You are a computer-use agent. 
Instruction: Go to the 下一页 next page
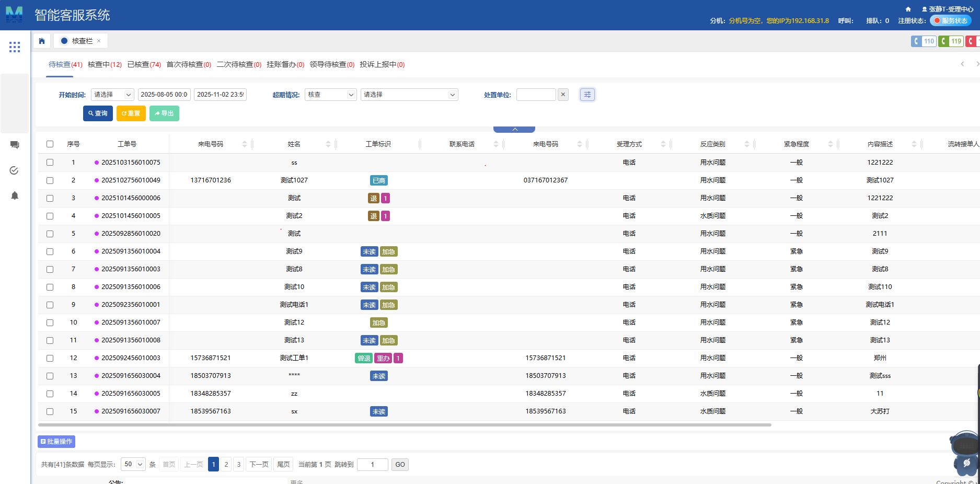point(259,464)
